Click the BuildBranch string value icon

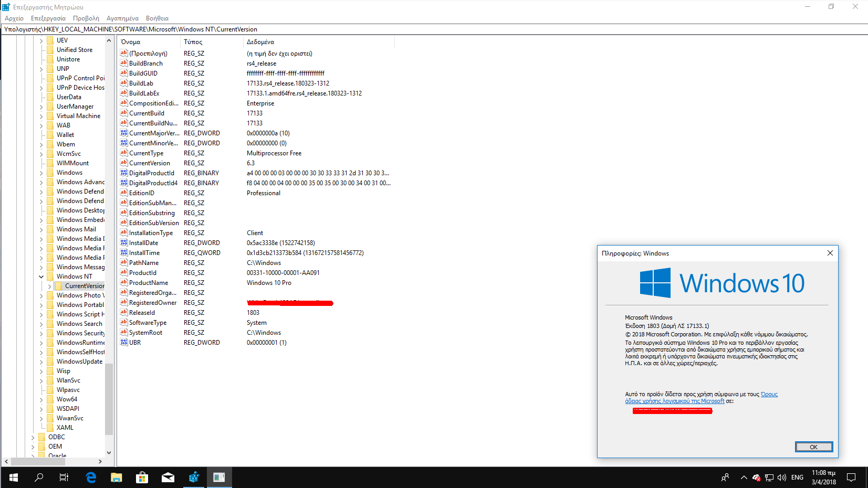[x=124, y=63]
